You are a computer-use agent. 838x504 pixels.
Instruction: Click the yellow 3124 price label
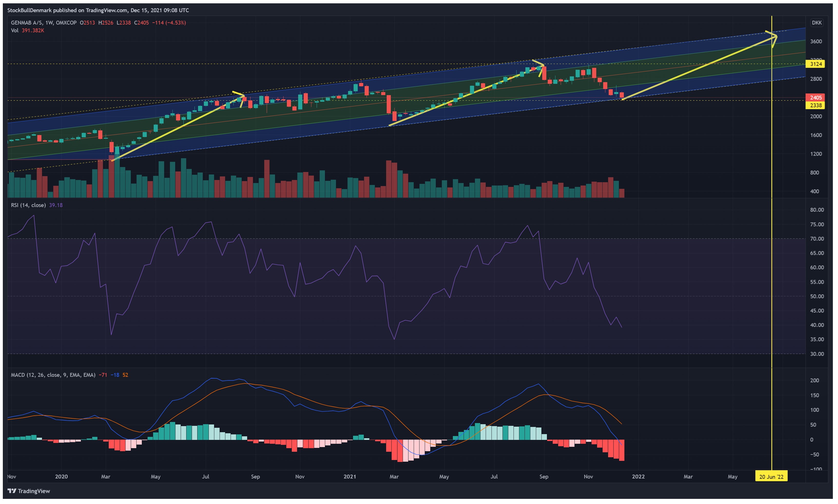click(x=816, y=64)
